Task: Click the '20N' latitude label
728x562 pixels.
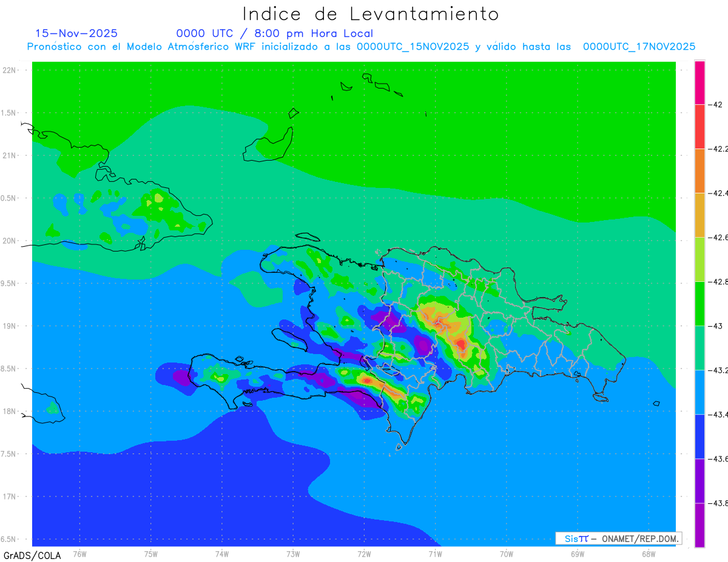Action: point(10,241)
